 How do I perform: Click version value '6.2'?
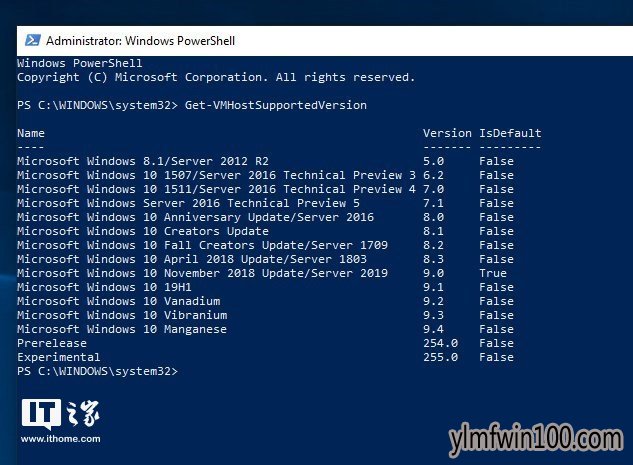[434, 175]
